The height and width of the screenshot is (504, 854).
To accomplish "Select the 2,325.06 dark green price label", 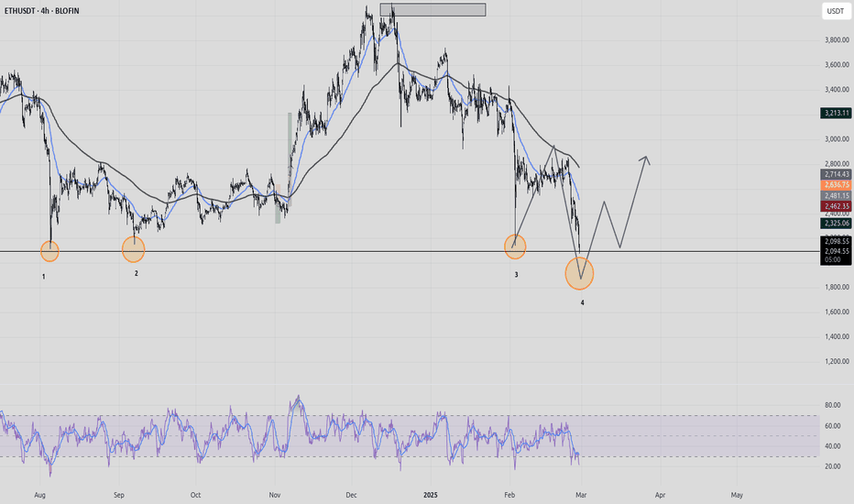I will (x=836, y=224).
